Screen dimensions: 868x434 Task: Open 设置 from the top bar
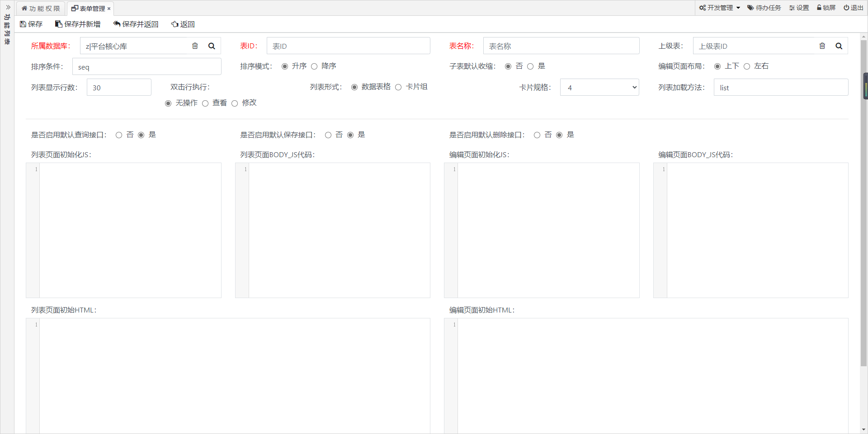(799, 8)
